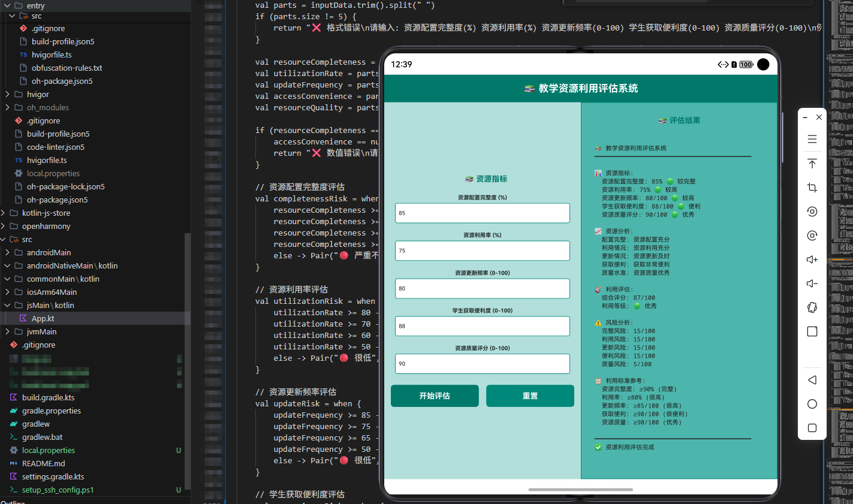Image resolution: width=853 pixels, height=504 pixels.
Task: Click the 评估结果 heading in results panel
Action: tap(679, 120)
